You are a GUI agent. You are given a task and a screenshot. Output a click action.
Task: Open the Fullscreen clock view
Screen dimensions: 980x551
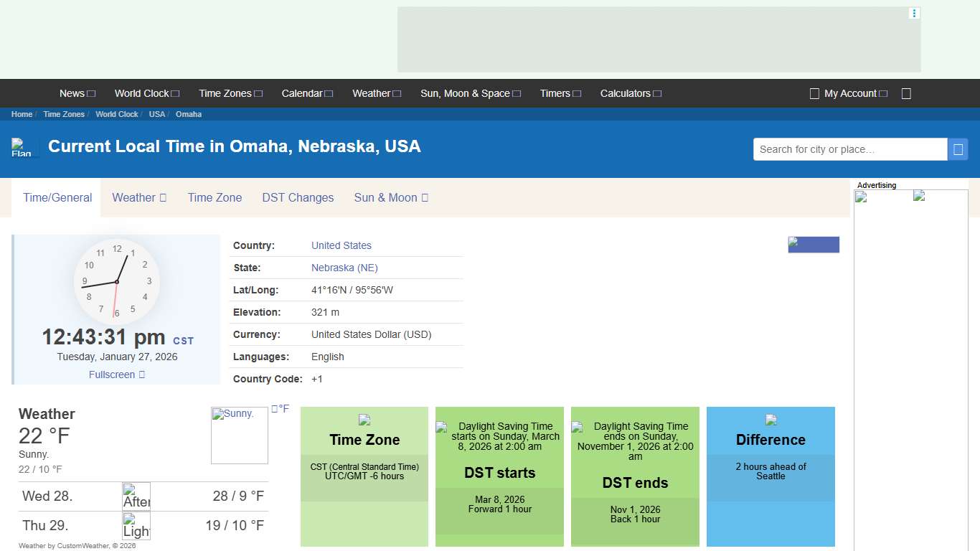point(116,374)
